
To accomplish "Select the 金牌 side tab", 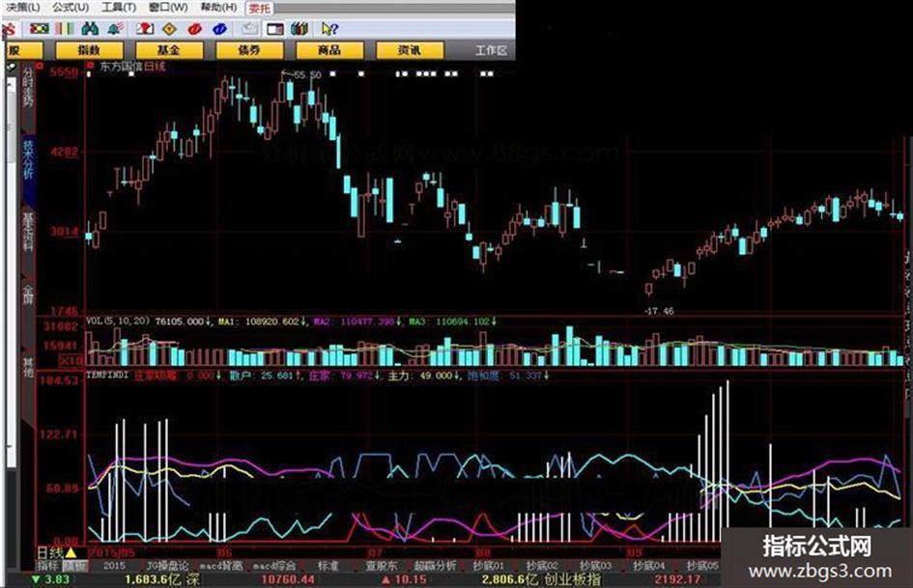I will point(28,294).
